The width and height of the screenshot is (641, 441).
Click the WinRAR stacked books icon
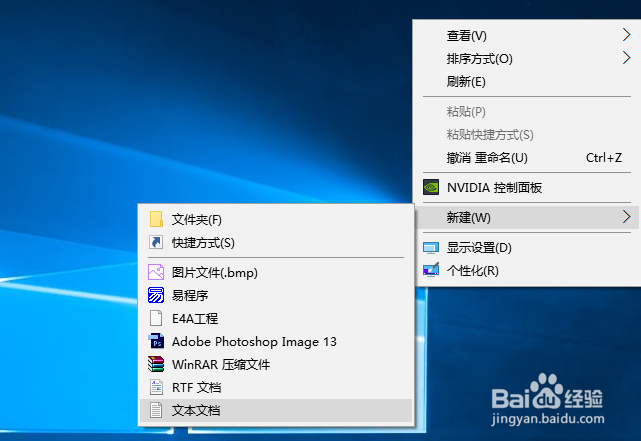coord(156,364)
